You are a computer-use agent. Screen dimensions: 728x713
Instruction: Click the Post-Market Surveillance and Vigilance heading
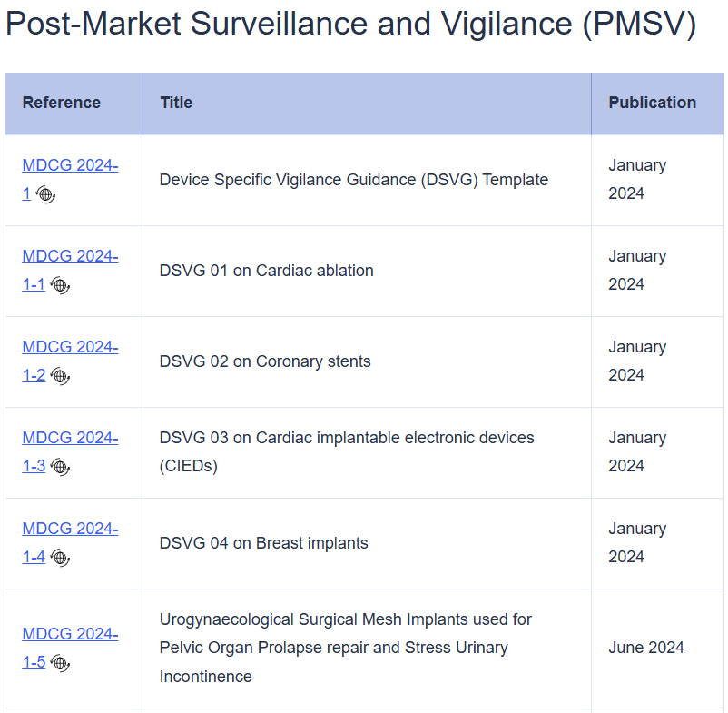pos(351,24)
